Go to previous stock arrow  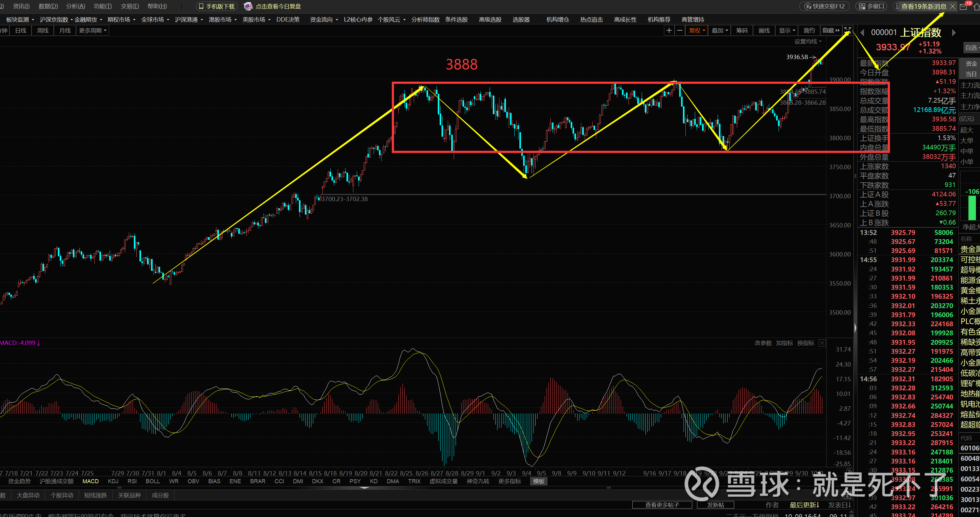[862, 33]
